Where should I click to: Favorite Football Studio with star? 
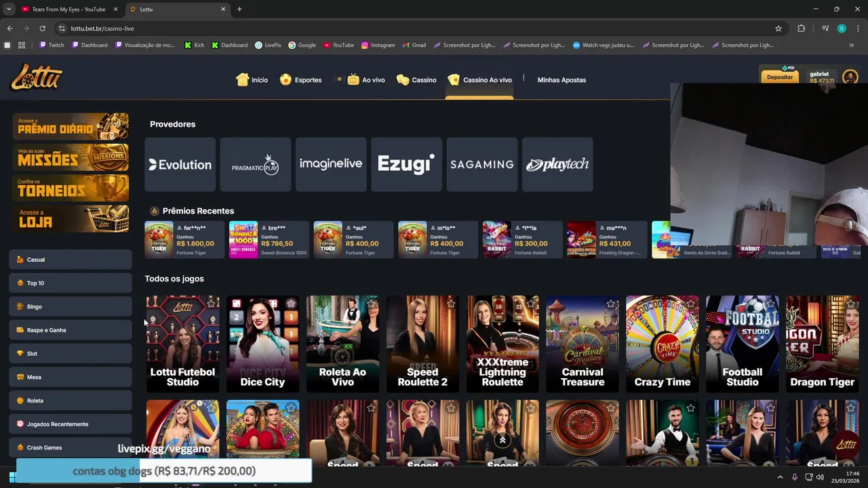click(x=771, y=304)
